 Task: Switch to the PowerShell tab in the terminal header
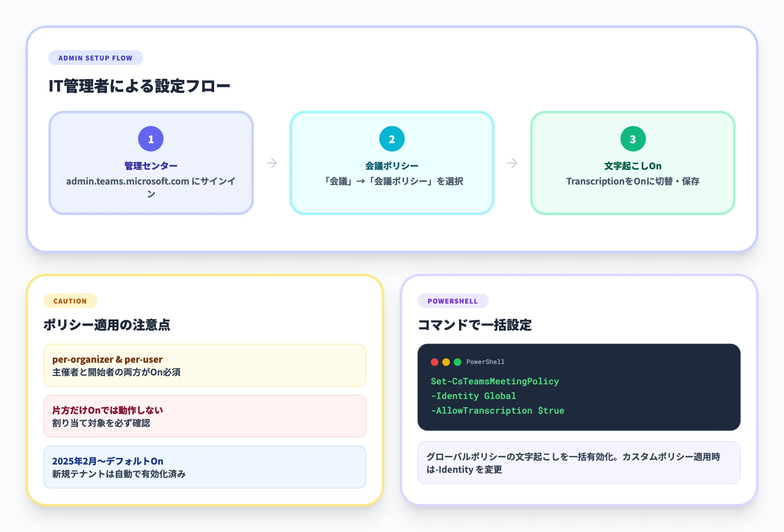(485, 362)
